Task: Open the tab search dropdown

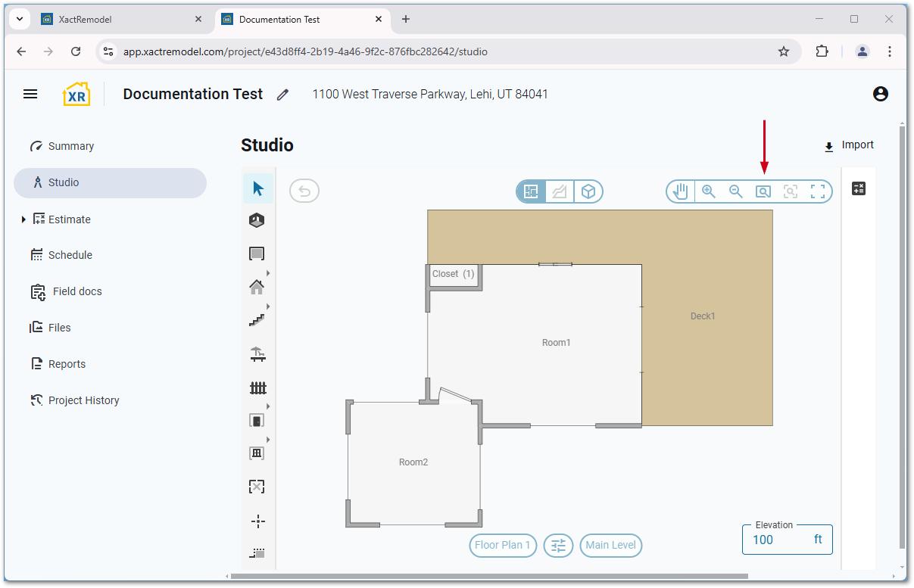Action: 20,19
